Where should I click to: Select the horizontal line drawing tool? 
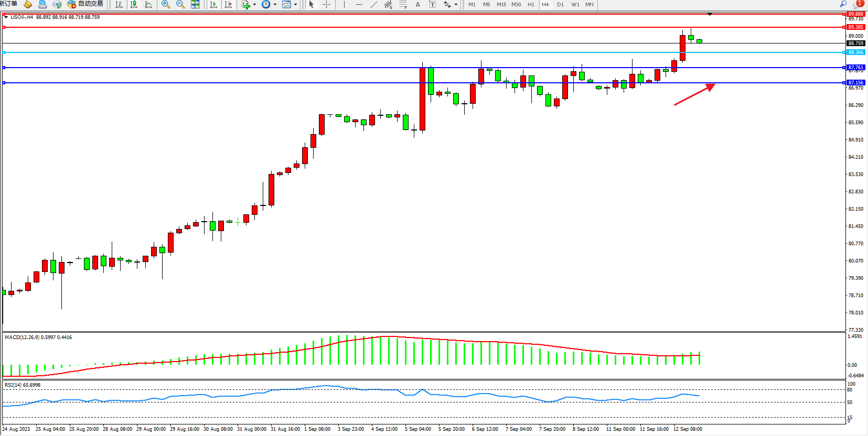pyautogui.click(x=359, y=5)
